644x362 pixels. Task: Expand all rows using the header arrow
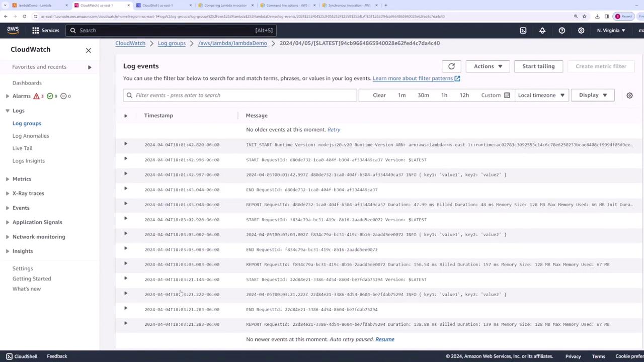tap(126, 116)
